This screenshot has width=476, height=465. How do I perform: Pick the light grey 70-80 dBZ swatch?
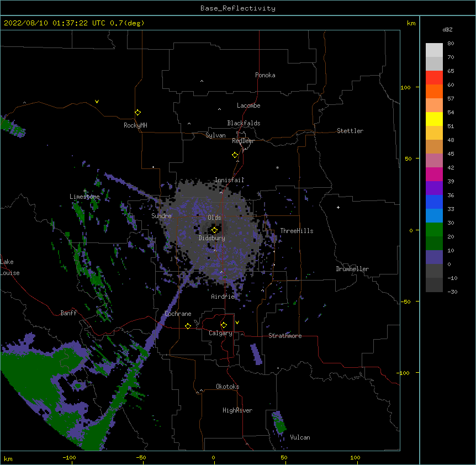(434, 50)
